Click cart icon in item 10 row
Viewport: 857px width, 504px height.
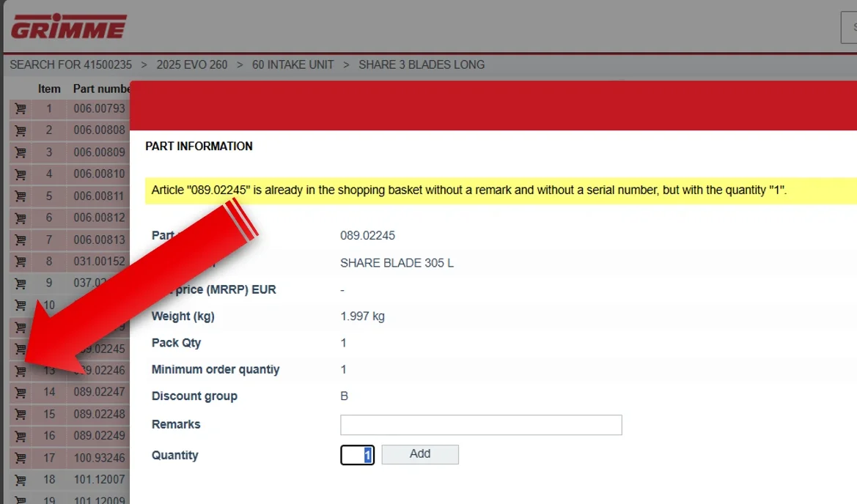[x=21, y=305]
